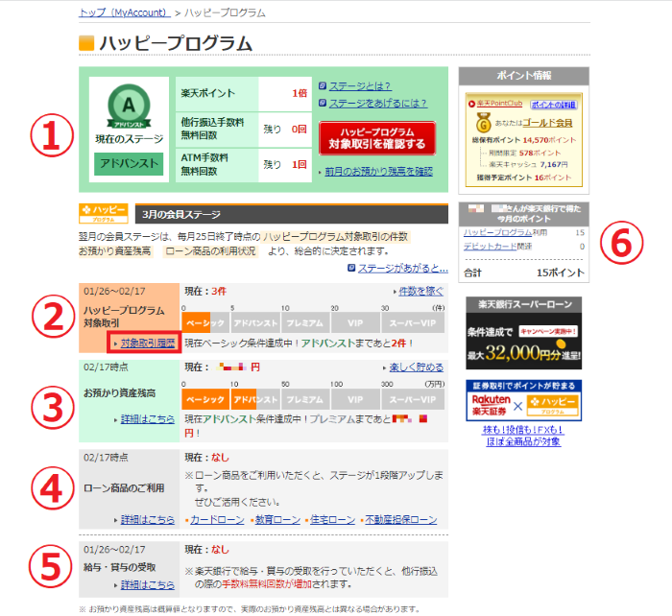
Task: Click the orange square beside the ハッピープログラム title
Action: point(86,43)
